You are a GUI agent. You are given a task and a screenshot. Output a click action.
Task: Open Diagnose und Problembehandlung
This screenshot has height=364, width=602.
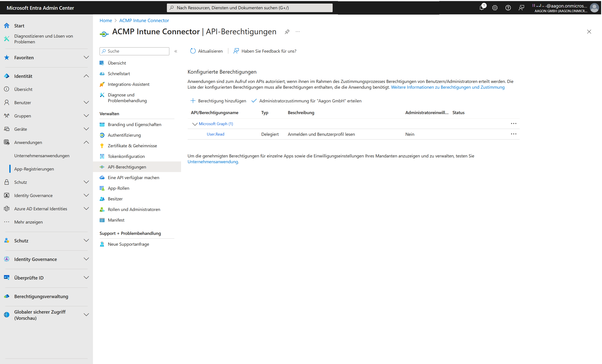click(x=127, y=98)
